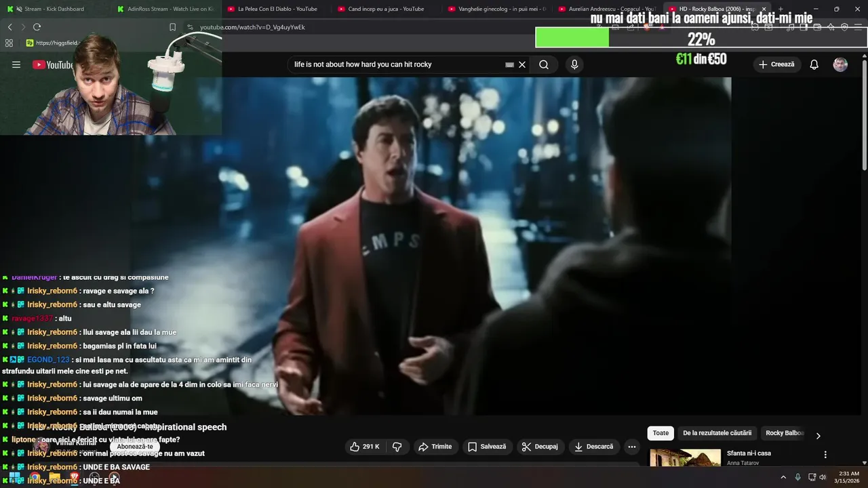
Task: Open the on-screen keyboard icon in search box
Action: click(x=509, y=64)
